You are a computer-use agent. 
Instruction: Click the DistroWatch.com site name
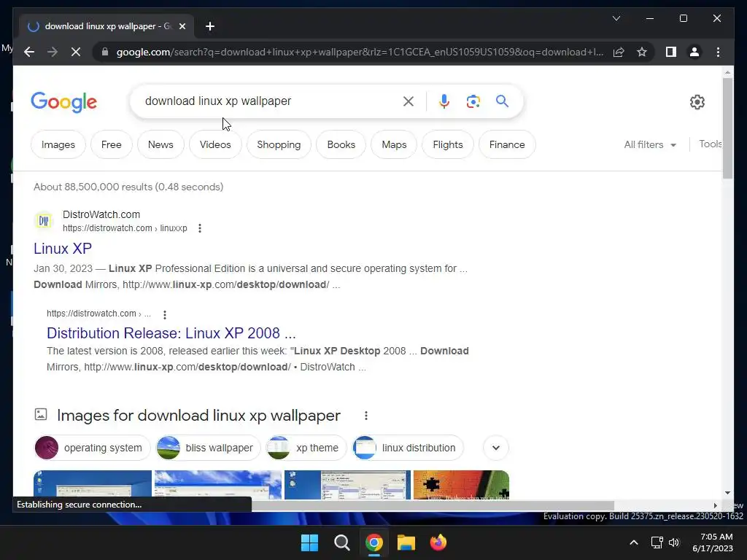click(101, 214)
